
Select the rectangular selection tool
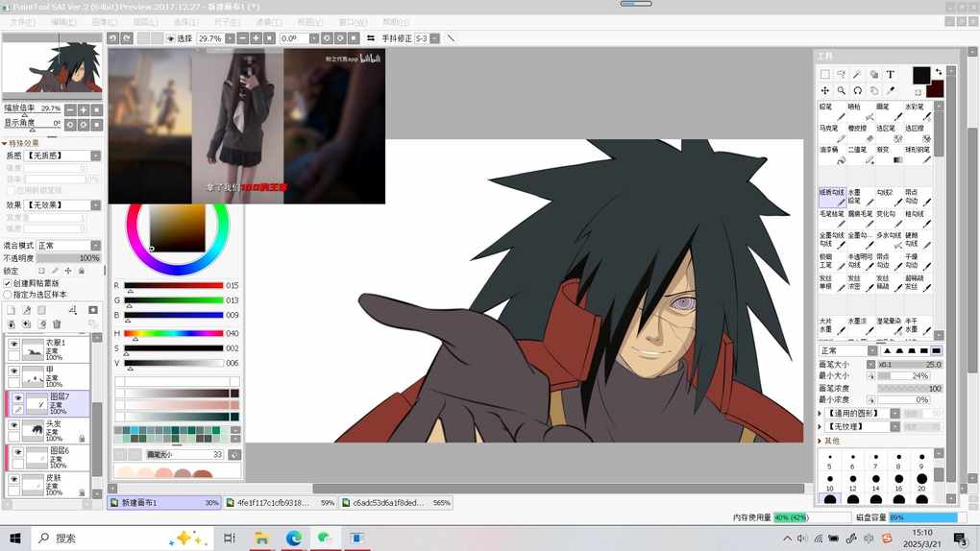tap(825, 74)
